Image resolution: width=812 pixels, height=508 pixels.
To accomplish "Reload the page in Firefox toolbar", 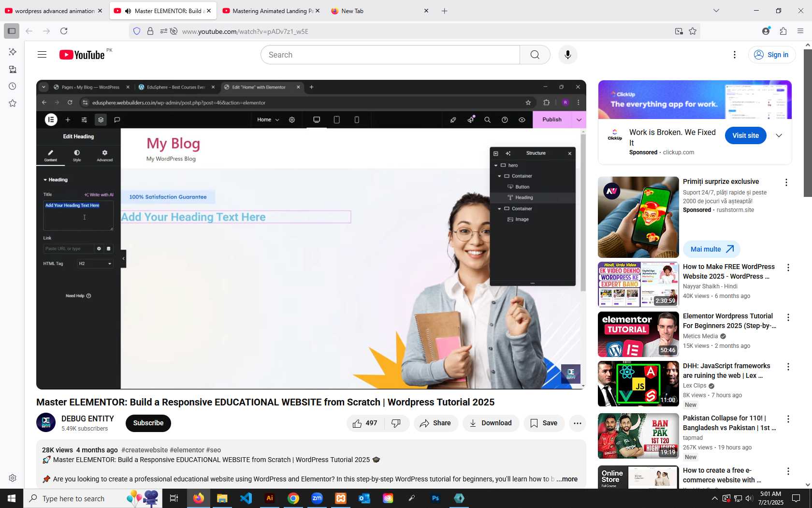I will tap(64, 31).
